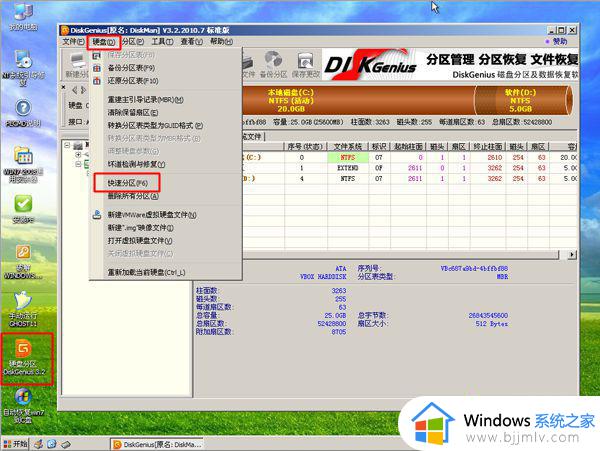Choose 新建VMWare虚拟硬盘文件 entry

tap(152, 215)
